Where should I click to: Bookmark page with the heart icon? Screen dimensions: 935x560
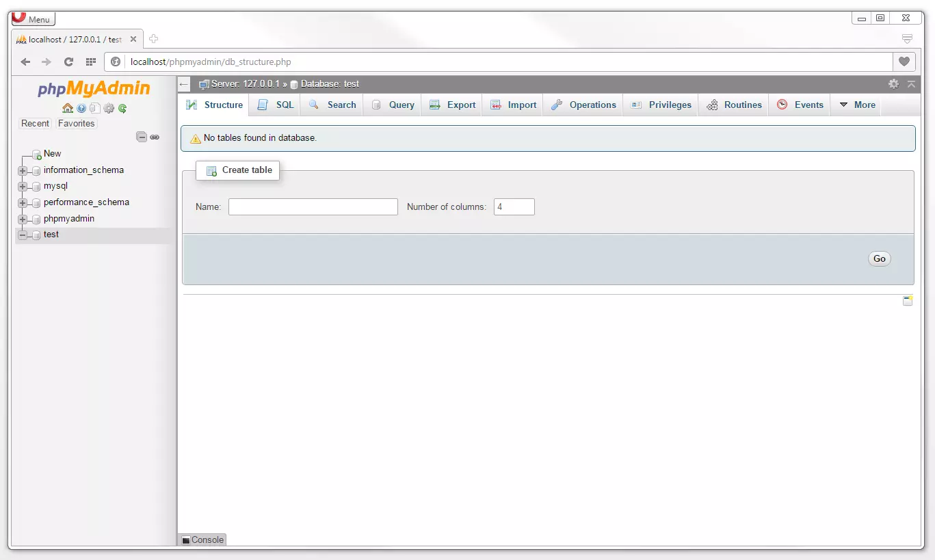(904, 62)
